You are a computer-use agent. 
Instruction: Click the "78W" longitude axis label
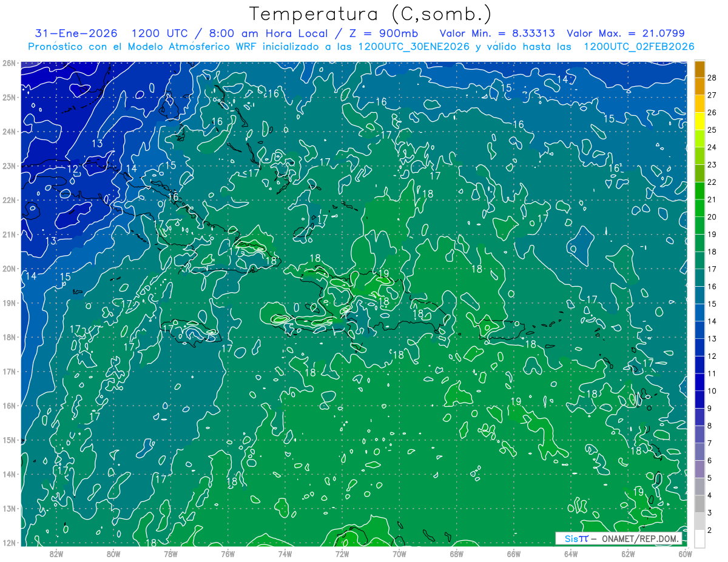(x=170, y=554)
